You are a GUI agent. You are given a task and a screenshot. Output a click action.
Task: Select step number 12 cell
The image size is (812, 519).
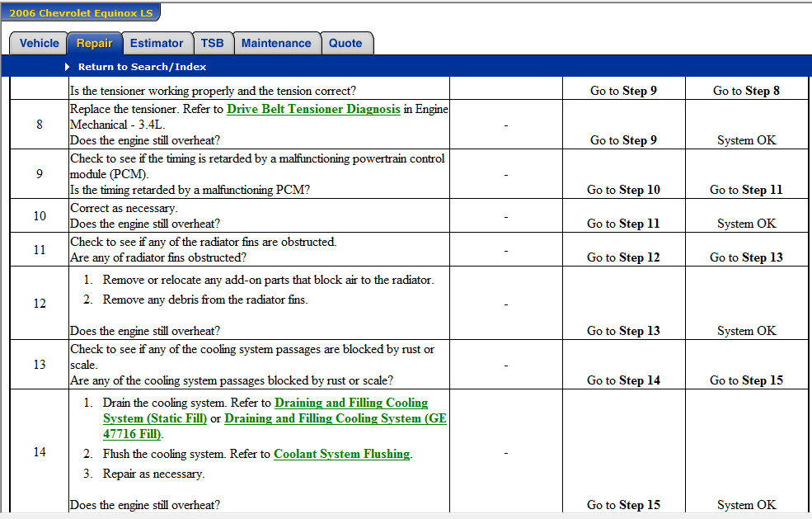40,304
